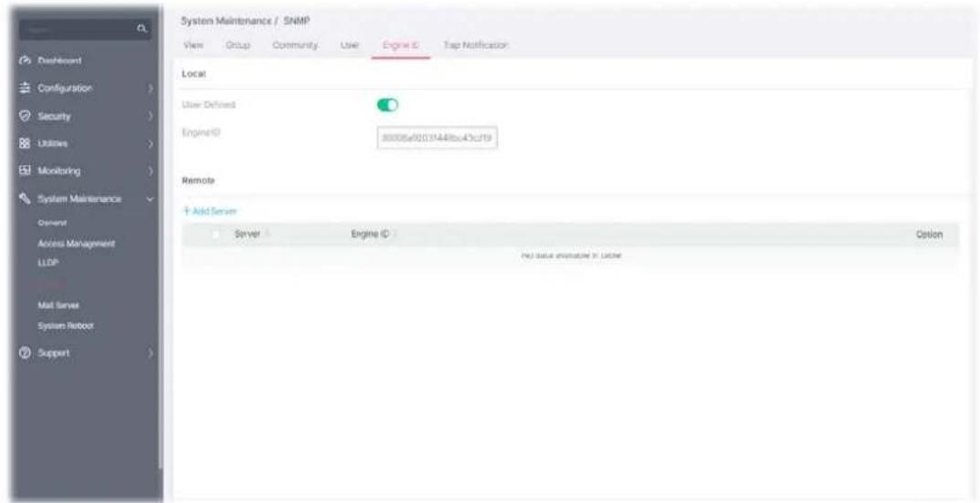Click the Support question mark icon

26,353
